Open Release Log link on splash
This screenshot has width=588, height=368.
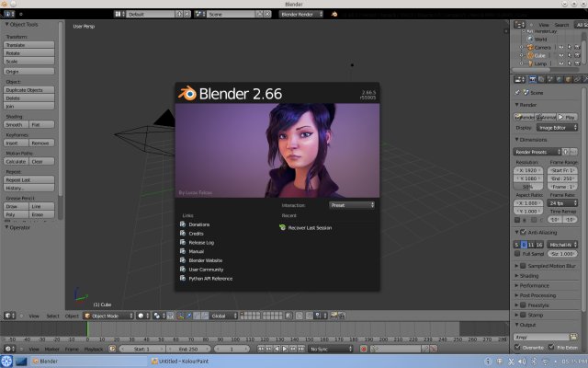point(201,243)
